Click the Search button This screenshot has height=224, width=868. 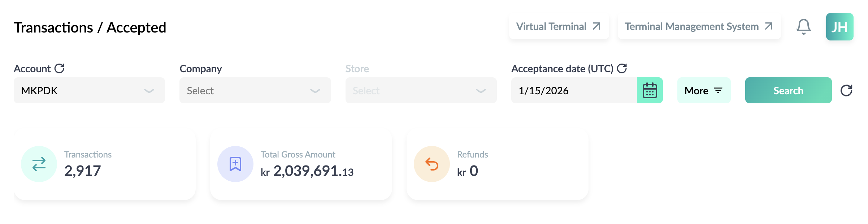(x=788, y=90)
